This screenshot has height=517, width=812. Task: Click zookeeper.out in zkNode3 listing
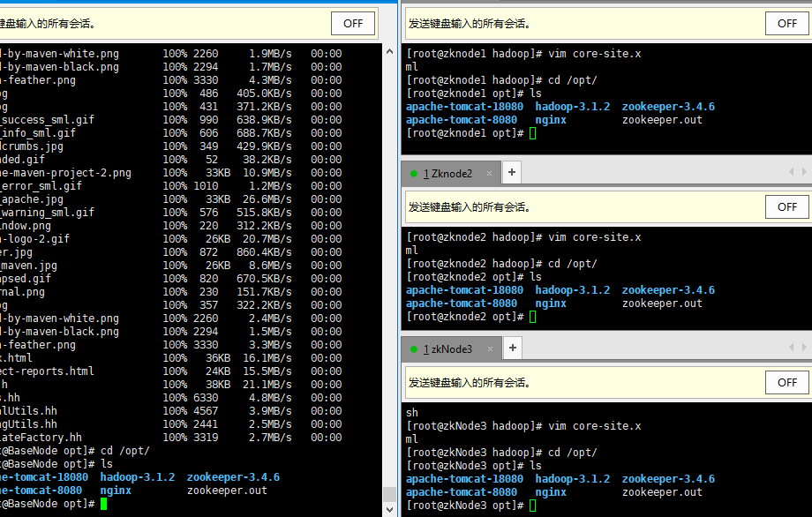(662, 492)
